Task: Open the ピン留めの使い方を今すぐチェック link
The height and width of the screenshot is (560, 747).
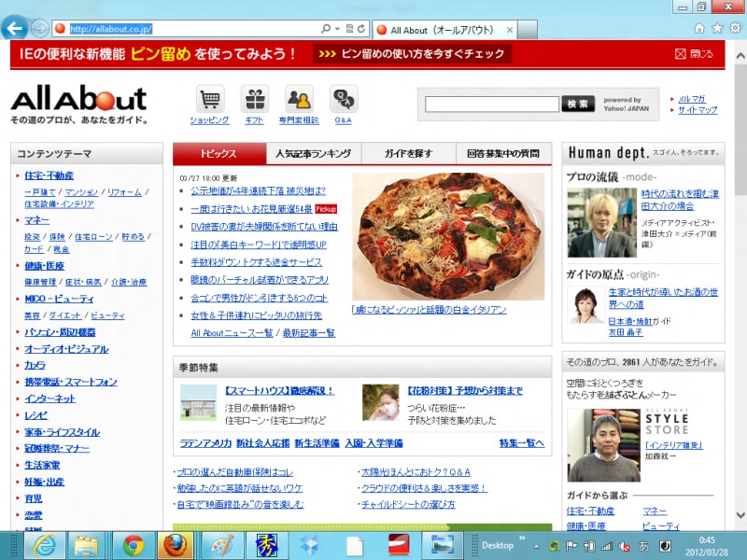Action: pos(422,55)
